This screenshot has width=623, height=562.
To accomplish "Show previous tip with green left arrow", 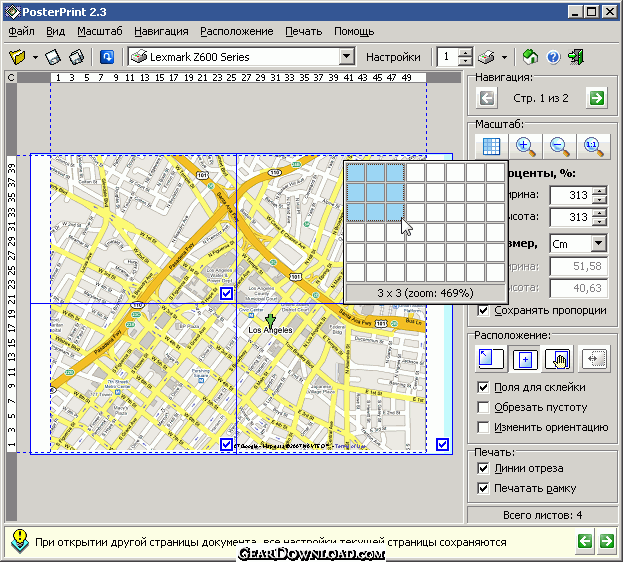I will (x=585, y=541).
